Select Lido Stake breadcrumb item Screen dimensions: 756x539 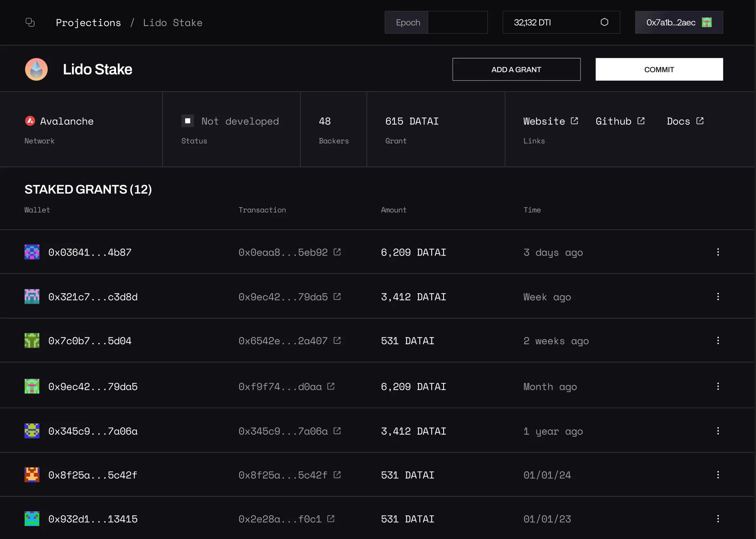tap(173, 23)
